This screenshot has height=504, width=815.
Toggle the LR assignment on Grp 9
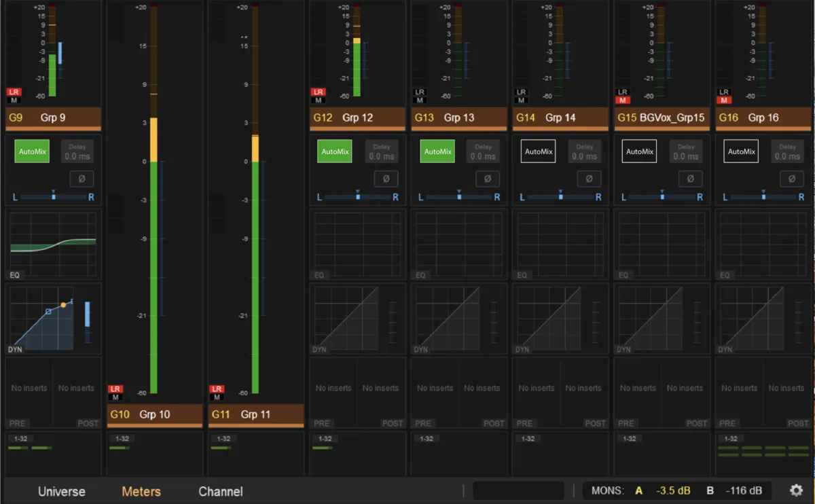[x=14, y=92]
